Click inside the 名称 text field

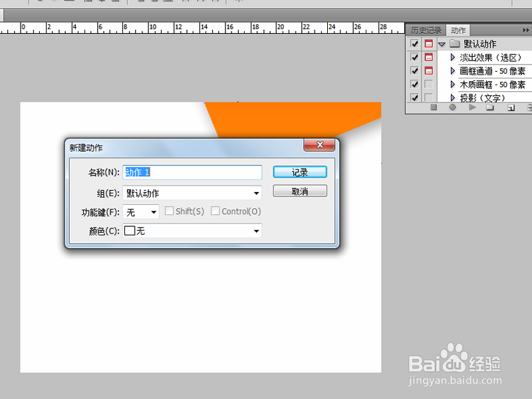tap(192, 172)
